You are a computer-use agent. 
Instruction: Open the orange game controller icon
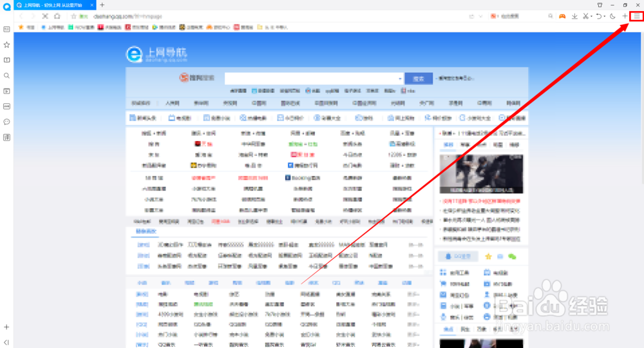coord(562,16)
